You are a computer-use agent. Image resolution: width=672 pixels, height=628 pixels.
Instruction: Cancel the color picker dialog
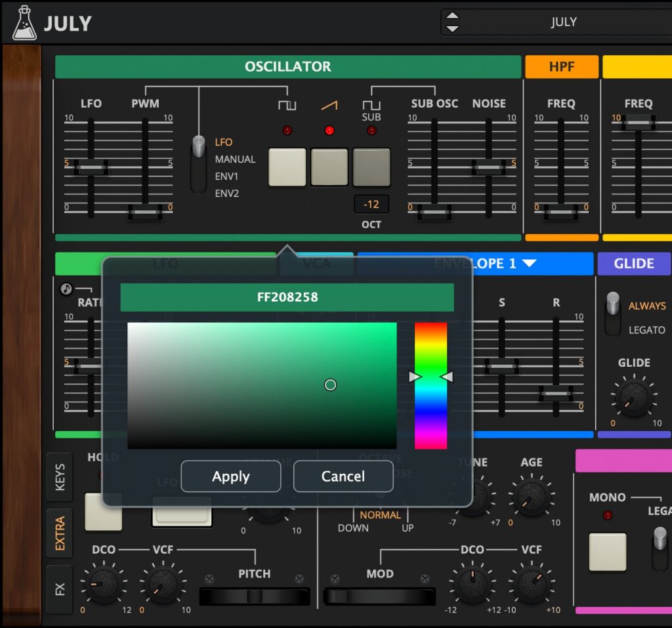click(343, 476)
